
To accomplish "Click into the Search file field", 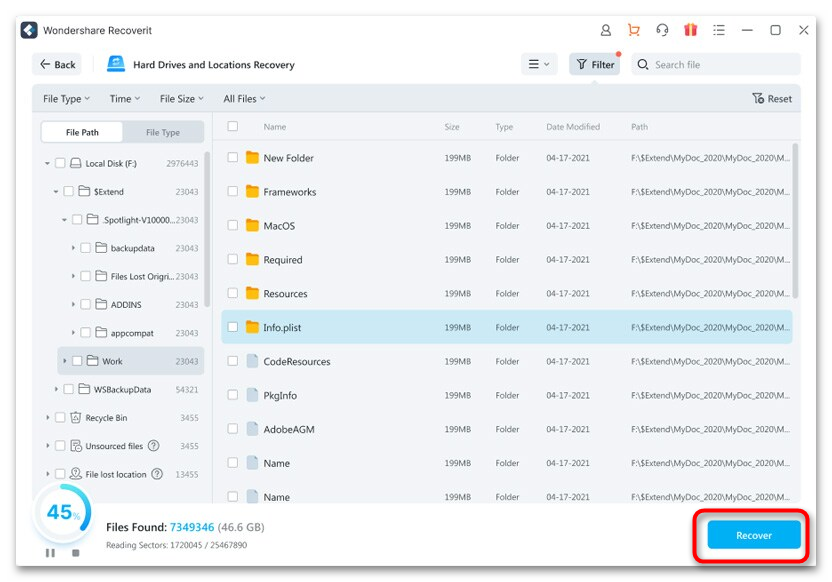I will (x=722, y=64).
